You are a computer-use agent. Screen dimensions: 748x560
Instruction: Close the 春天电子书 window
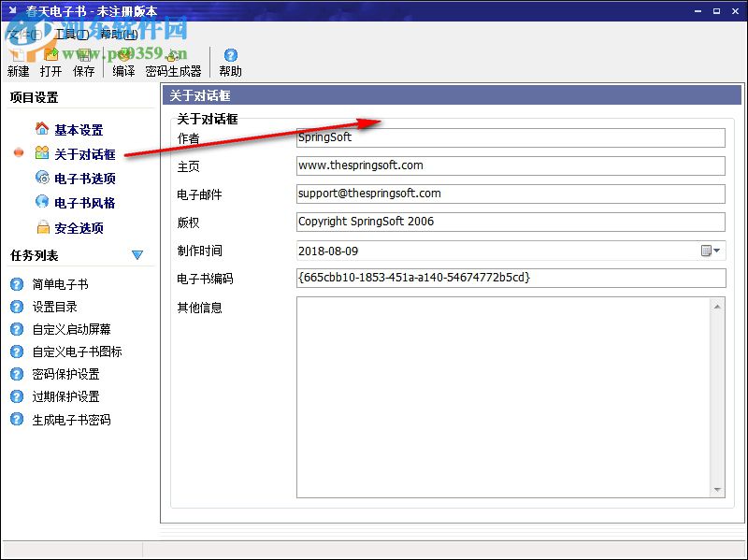point(735,11)
